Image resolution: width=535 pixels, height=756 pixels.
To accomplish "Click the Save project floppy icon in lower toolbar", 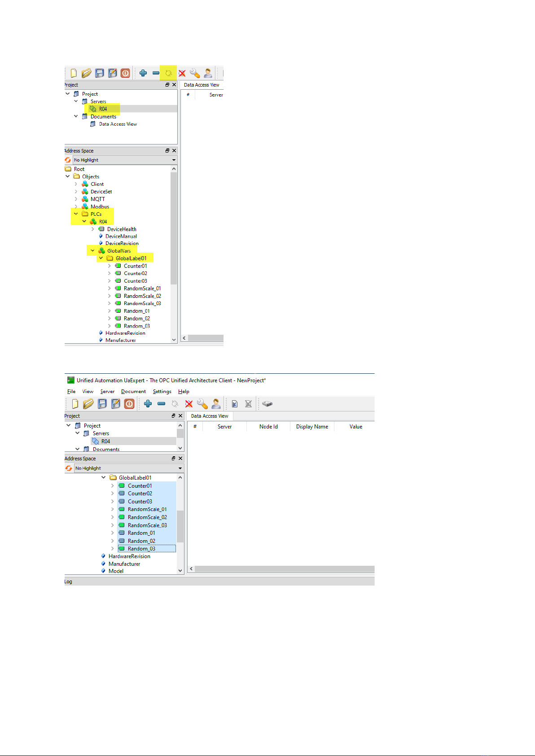I will click(x=102, y=404).
